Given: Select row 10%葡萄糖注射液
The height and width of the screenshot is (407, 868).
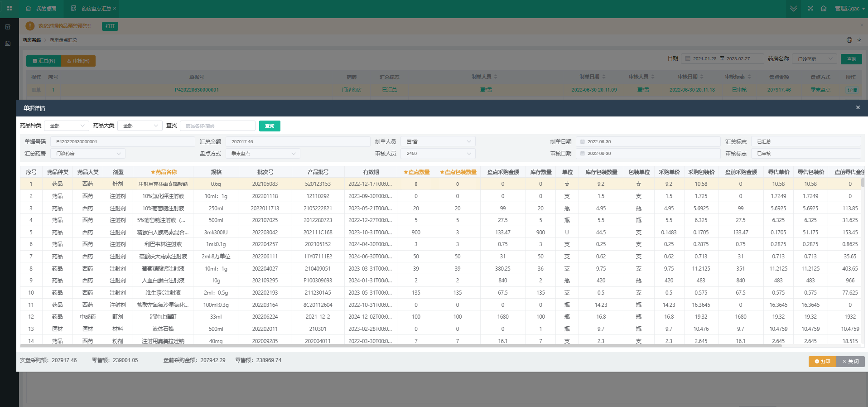Looking at the screenshot, I should tap(442, 208).
